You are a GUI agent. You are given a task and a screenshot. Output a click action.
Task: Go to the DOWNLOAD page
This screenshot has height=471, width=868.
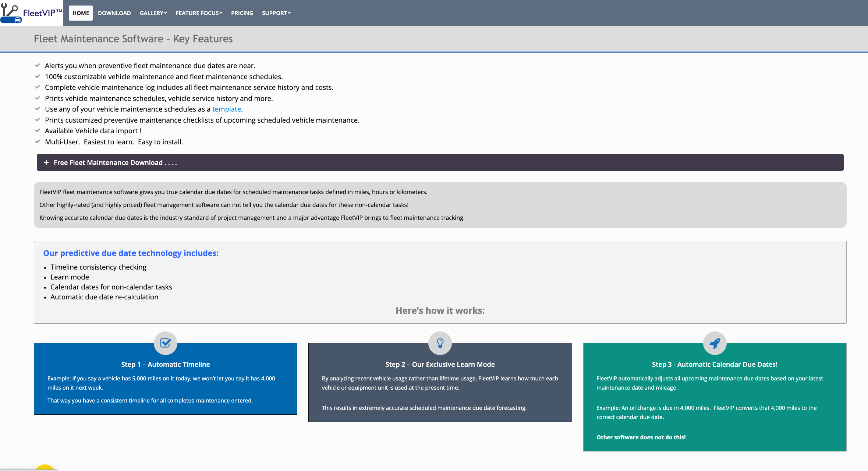[114, 13]
